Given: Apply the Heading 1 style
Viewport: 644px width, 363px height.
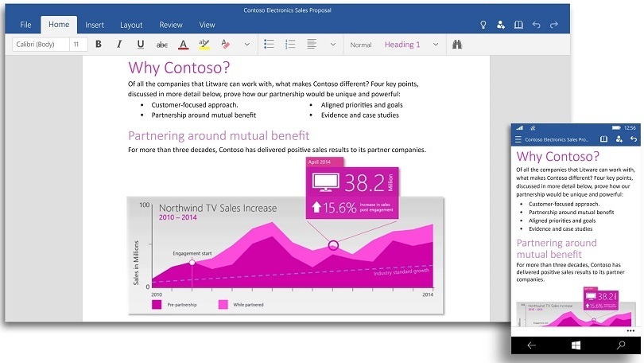Looking at the screenshot, I should (402, 45).
